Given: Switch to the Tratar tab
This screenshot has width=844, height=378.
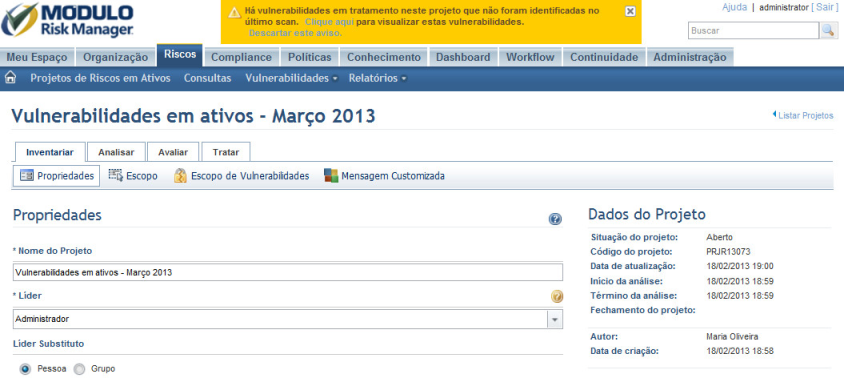Looking at the screenshot, I should coord(226,152).
